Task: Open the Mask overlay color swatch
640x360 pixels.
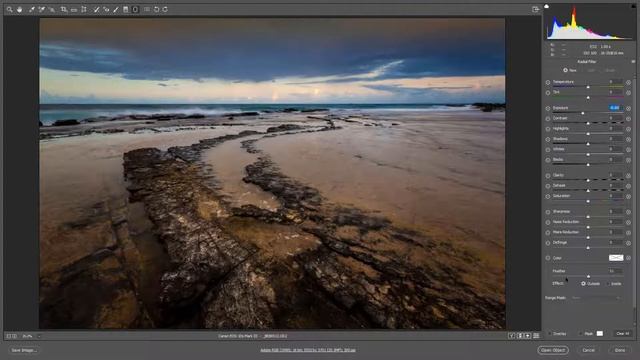Action: 600,333
